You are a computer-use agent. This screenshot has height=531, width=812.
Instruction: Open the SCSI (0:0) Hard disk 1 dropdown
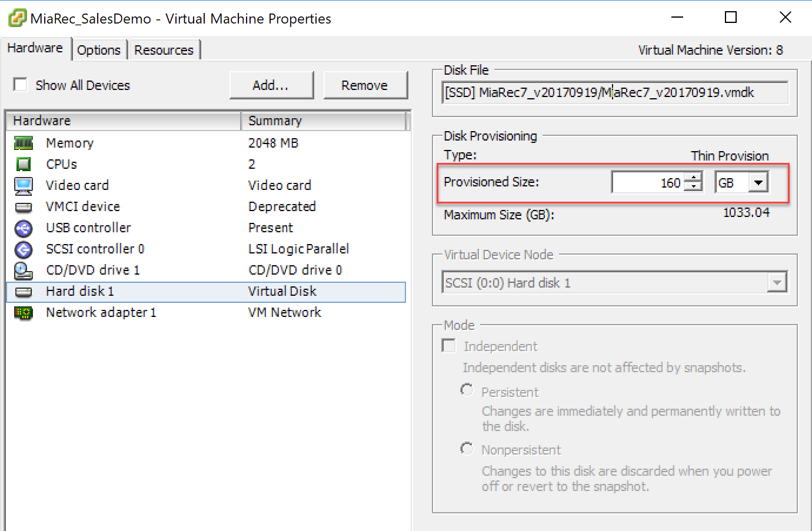point(777,283)
